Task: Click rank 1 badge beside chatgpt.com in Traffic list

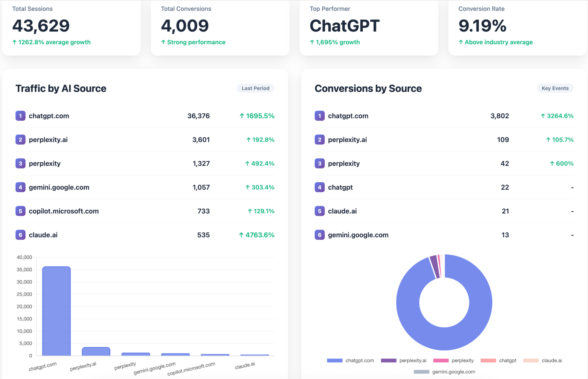Action: 20,116
